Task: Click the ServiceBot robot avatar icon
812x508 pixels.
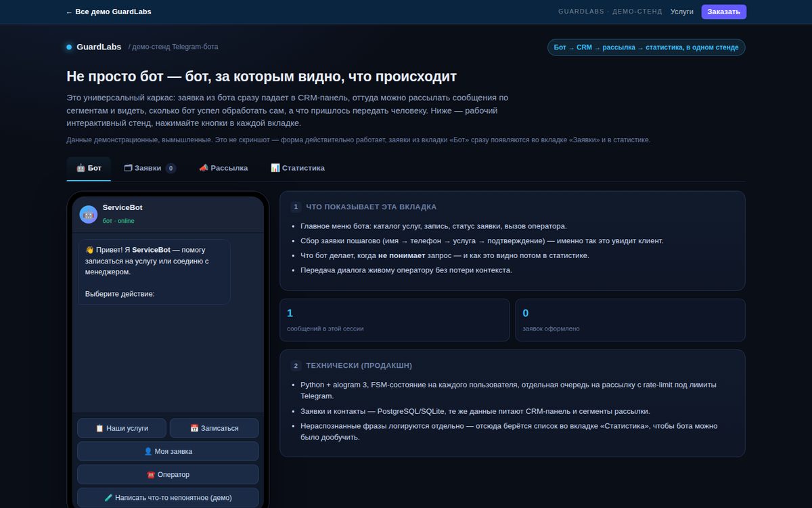Action: [x=89, y=214]
